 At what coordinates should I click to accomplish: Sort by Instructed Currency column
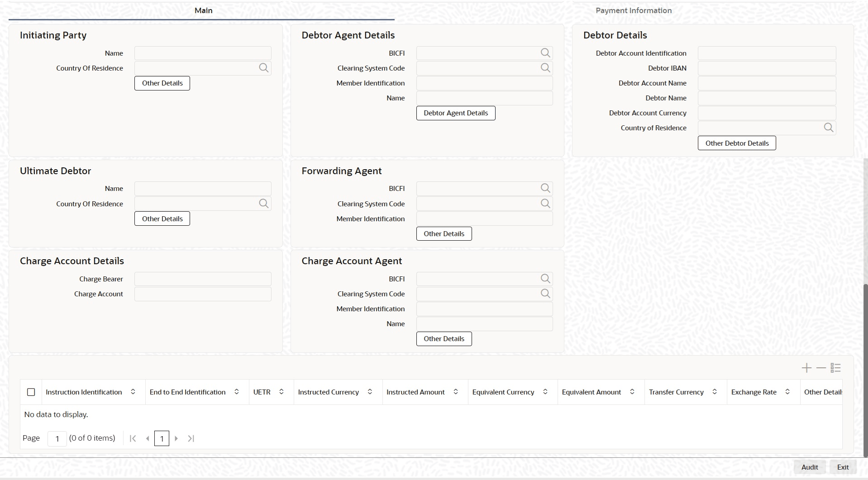(x=370, y=392)
